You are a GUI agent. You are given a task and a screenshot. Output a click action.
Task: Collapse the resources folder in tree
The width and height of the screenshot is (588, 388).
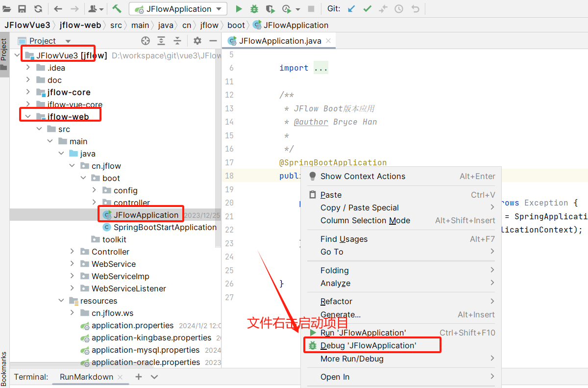(62, 301)
